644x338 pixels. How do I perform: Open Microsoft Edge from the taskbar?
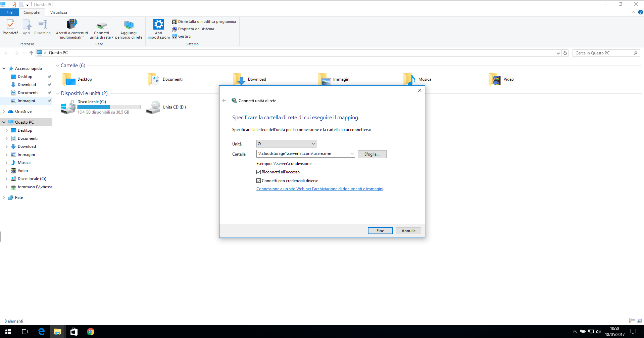tap(41, 332)
